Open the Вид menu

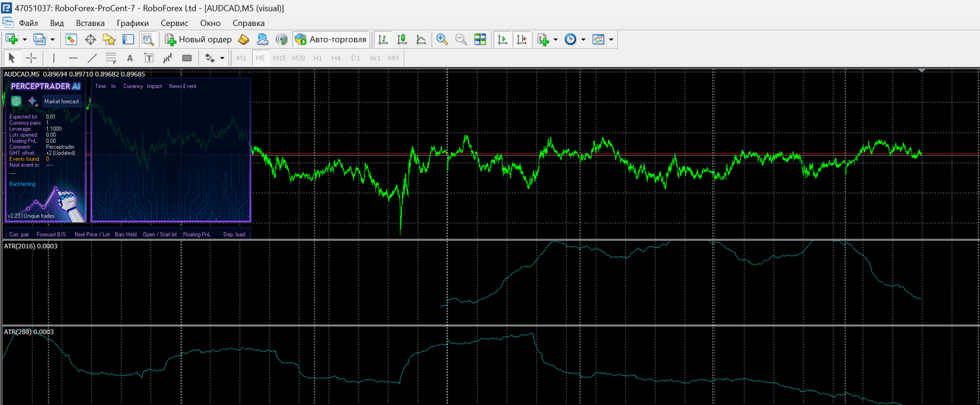(x=56, y=23)
